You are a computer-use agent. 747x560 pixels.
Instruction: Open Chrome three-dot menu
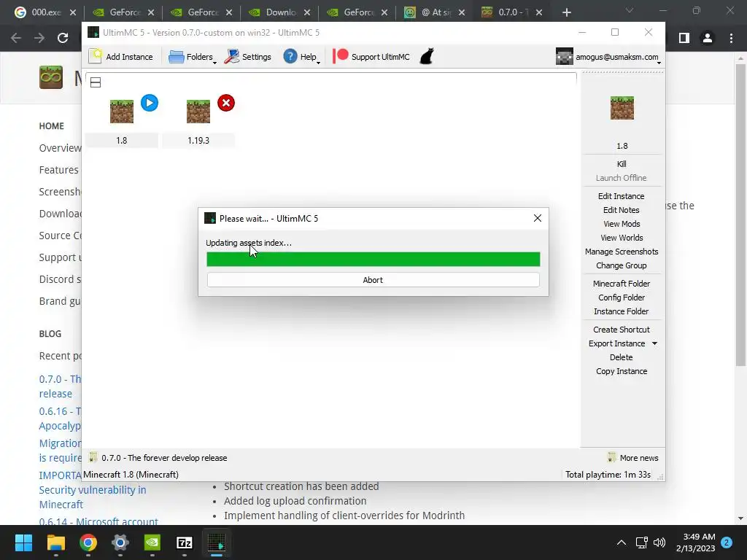pos(731,38)
